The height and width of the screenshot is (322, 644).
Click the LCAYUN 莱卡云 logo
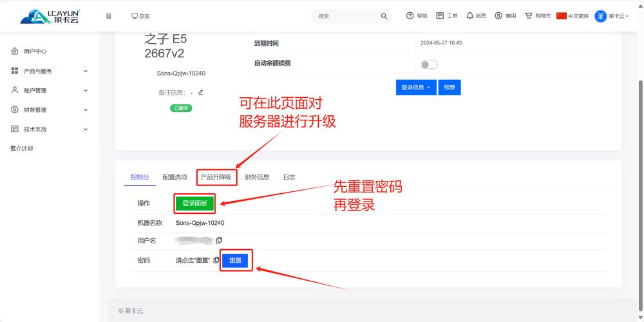click(50, 16)
